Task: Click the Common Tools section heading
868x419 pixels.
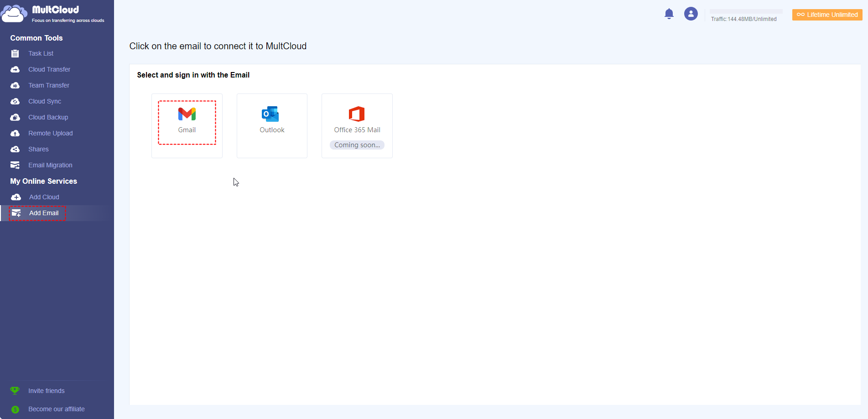Action: pyautogui.click(x=36, y=38)
